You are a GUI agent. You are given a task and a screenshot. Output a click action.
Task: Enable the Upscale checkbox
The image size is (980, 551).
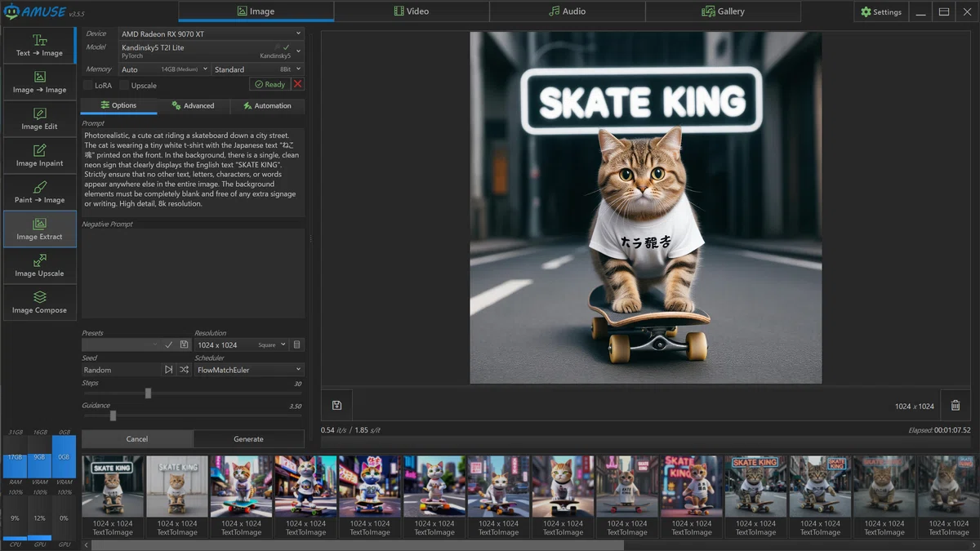coord(124,85)
